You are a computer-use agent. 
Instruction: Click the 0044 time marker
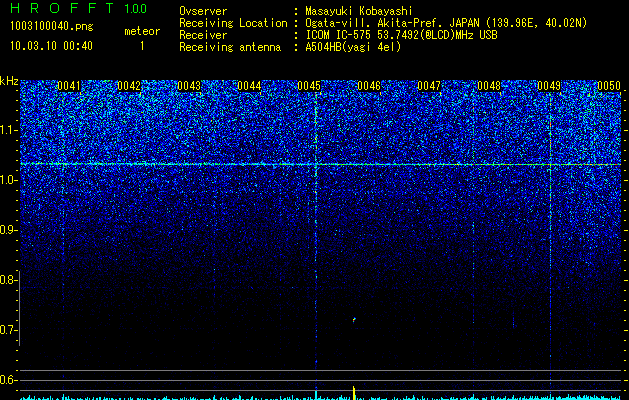(249, 86)
